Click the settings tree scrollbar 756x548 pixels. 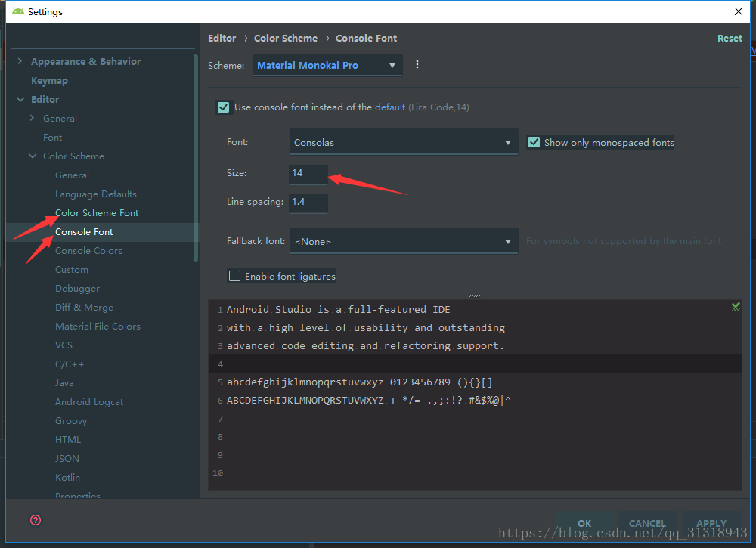tap(196, 158)
